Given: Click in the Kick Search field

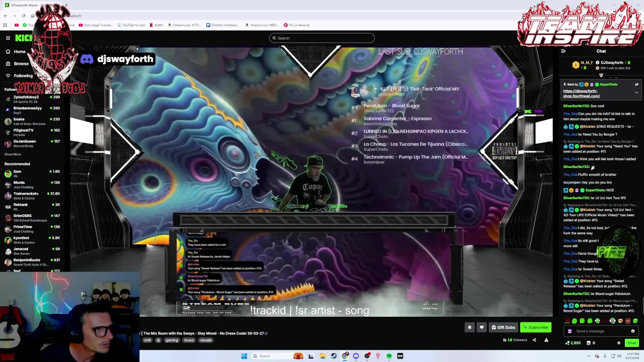Looking at the screenshot, I should pyautogui.click(x=322, y=38).
